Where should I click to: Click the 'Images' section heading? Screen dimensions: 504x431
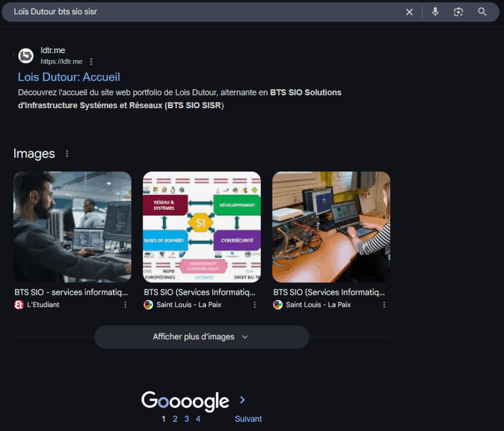click(34, 154)
